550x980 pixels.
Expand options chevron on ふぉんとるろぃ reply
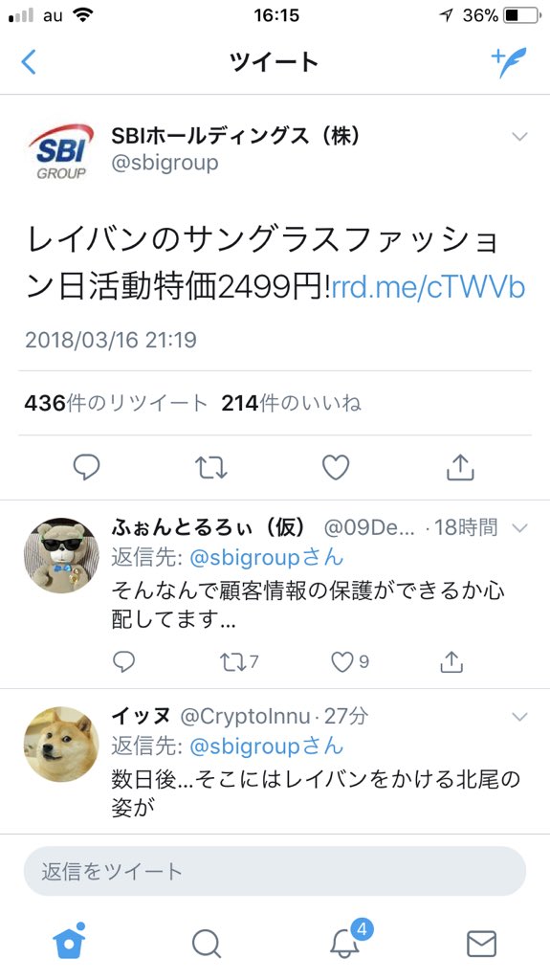tap(519, 528)
